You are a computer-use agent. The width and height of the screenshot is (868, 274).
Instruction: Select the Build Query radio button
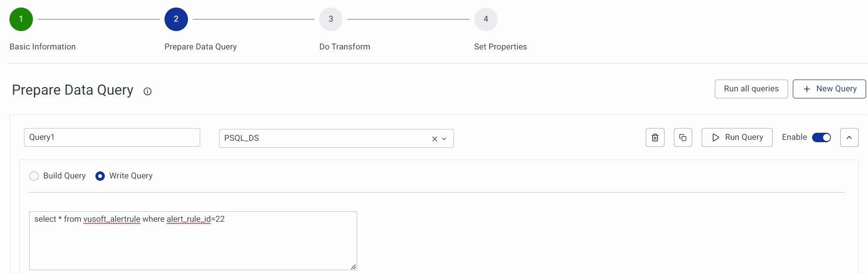point(34,176)
